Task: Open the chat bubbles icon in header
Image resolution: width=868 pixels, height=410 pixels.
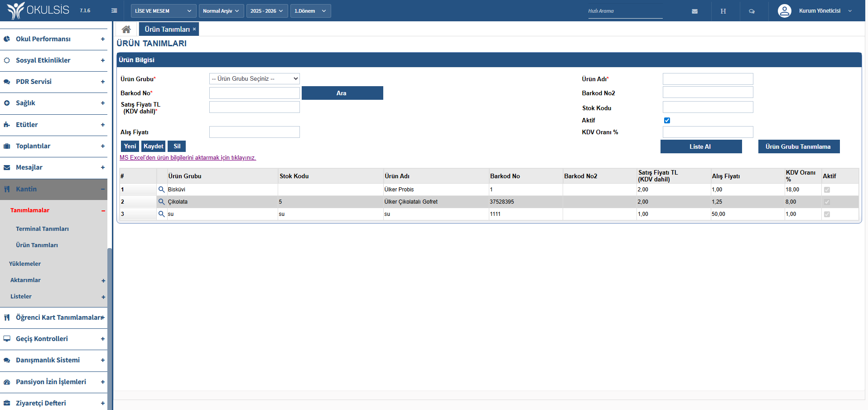Action: pyautogui.click(x=752, y=11)
